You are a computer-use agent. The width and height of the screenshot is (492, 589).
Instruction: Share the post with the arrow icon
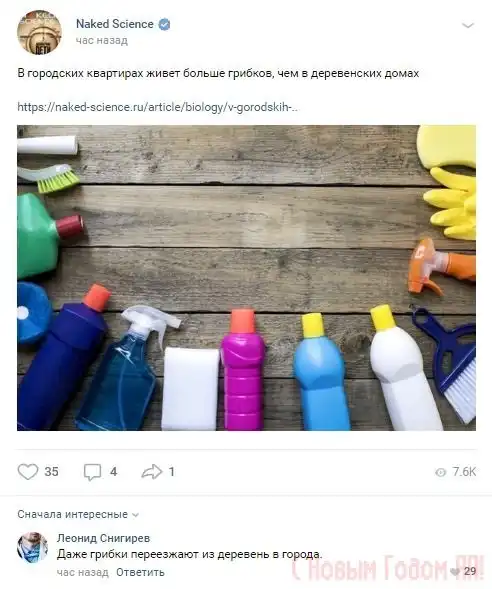pos(151,472)
